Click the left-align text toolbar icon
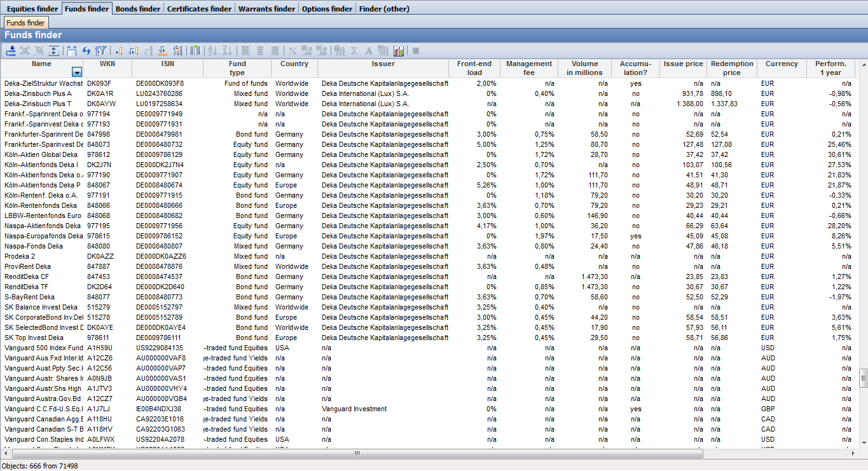 pyautogui.click(x=245, y=51)
